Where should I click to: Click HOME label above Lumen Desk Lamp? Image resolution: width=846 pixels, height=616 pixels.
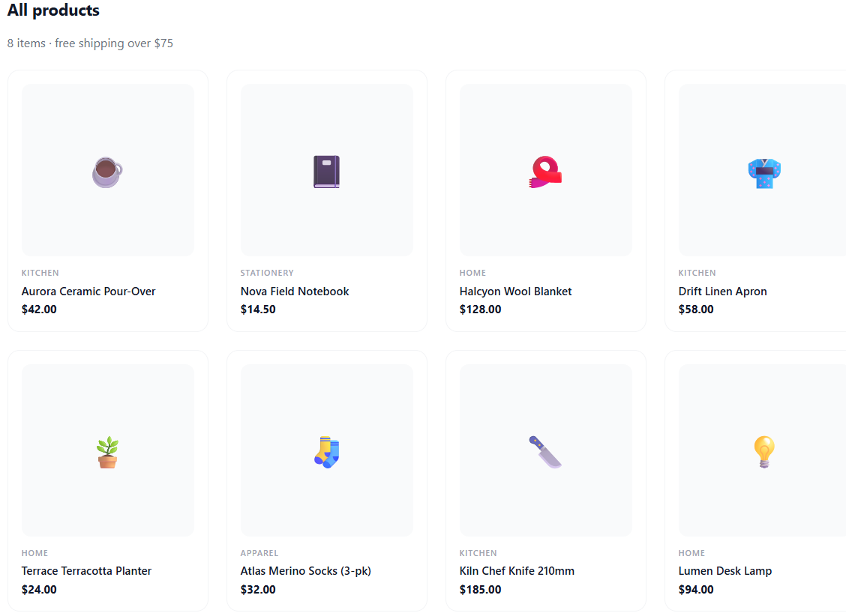click(x=691, y=553)
